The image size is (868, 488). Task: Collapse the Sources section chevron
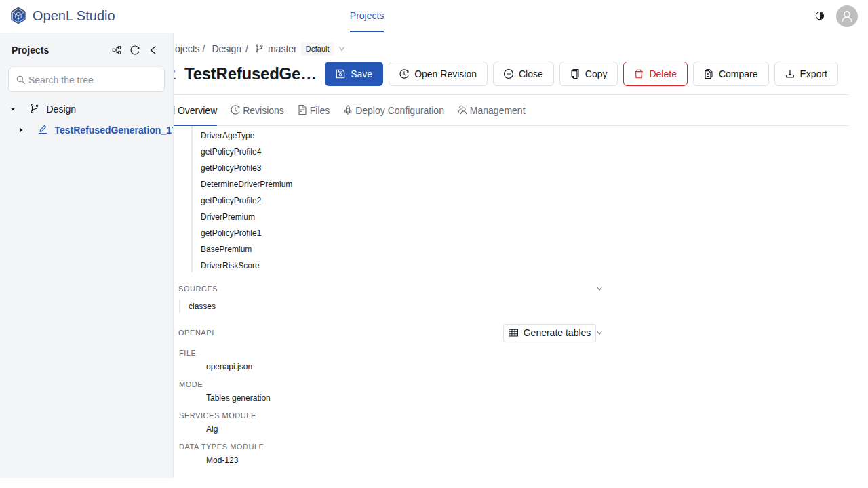[x=599, y=289]
